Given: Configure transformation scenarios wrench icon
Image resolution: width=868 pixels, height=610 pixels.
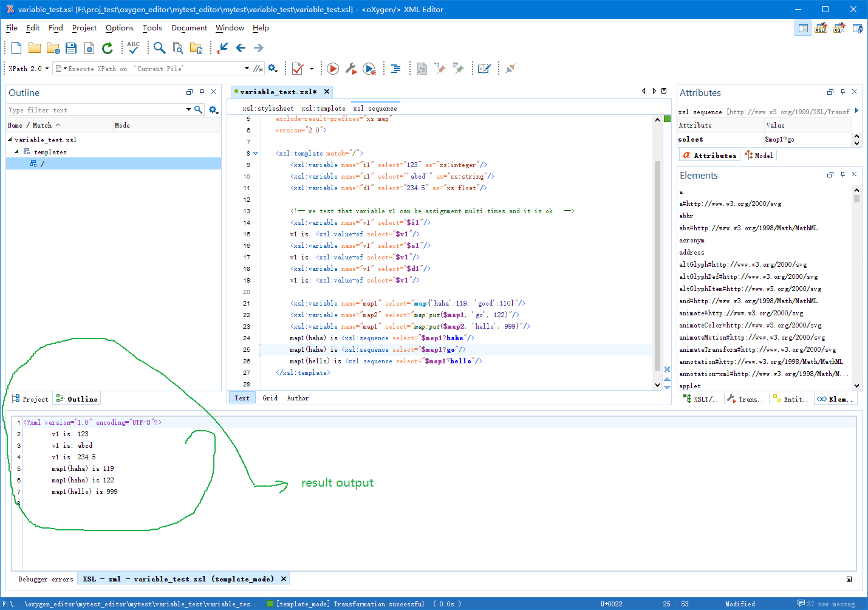Looking at the screenshot, I should 350,69.
